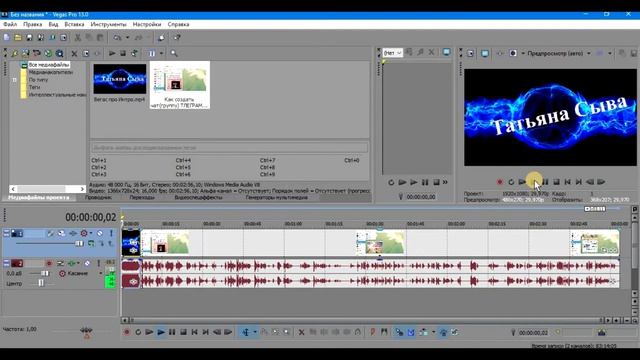640x360 pixels.
Task: Click preview Go to Start button
Action: click(x=567, y=182)
